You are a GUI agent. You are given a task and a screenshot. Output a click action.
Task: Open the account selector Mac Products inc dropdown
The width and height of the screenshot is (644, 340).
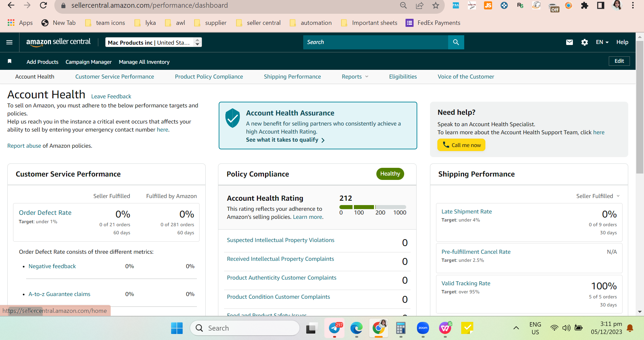pyautogui.click(x=154, y=42)
